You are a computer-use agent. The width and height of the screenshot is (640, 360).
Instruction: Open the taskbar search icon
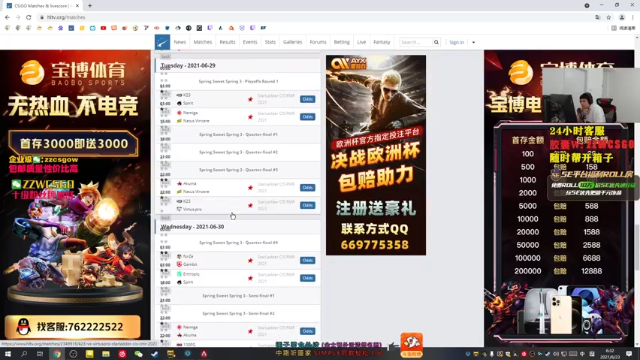24,354
